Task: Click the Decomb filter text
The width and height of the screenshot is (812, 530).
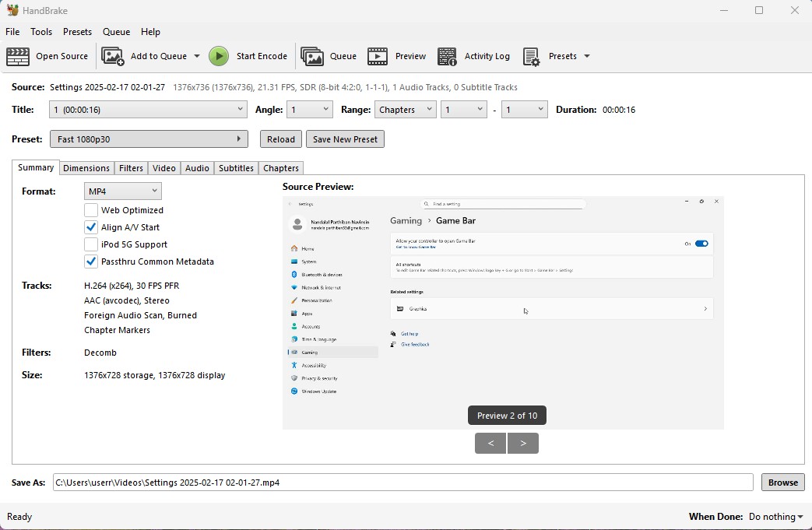Action: click(x=100, y=353)
